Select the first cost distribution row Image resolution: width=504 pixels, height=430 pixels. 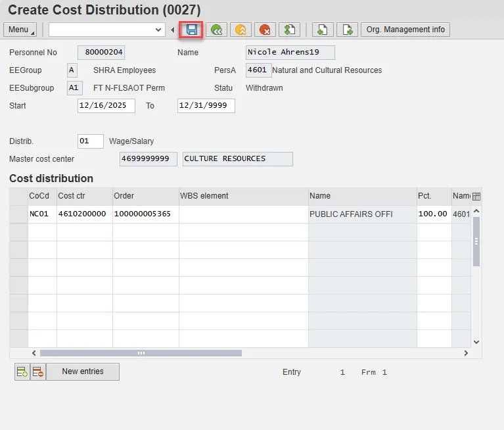pyautogui.click(x=18, y=214)
